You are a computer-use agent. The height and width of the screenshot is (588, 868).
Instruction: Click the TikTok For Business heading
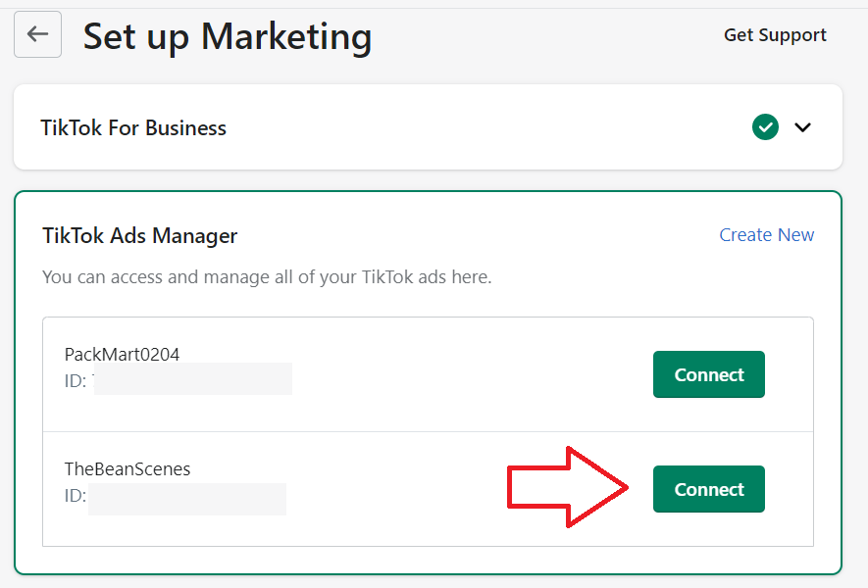tap(133, 127)
